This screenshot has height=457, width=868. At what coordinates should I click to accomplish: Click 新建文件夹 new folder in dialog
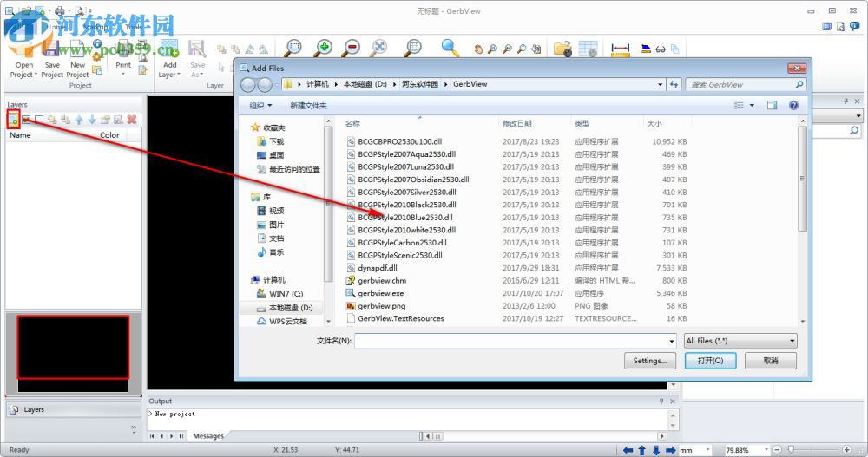click(308, 106)
